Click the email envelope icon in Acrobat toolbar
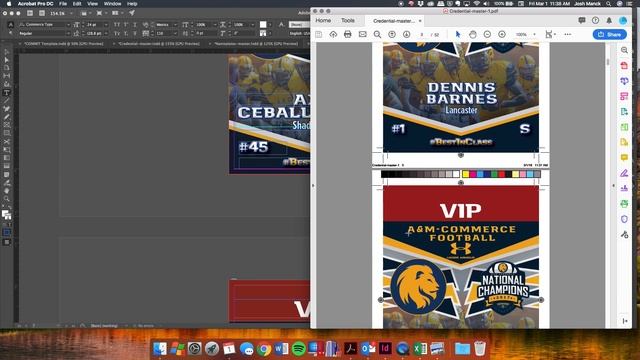640x360 pixels. 362,34
